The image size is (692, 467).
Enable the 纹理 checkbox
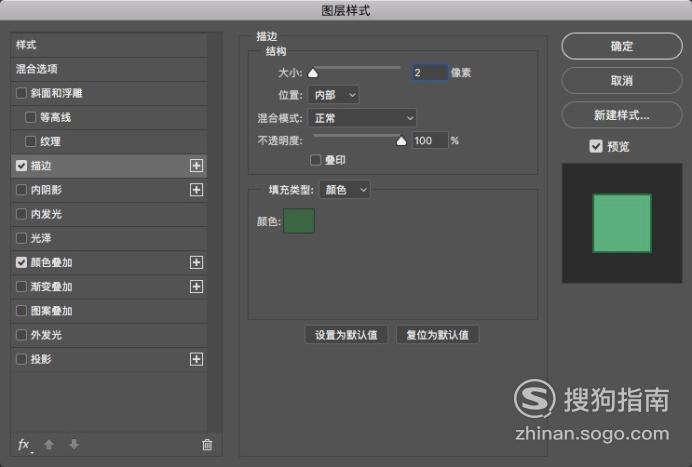coord(30,141)
